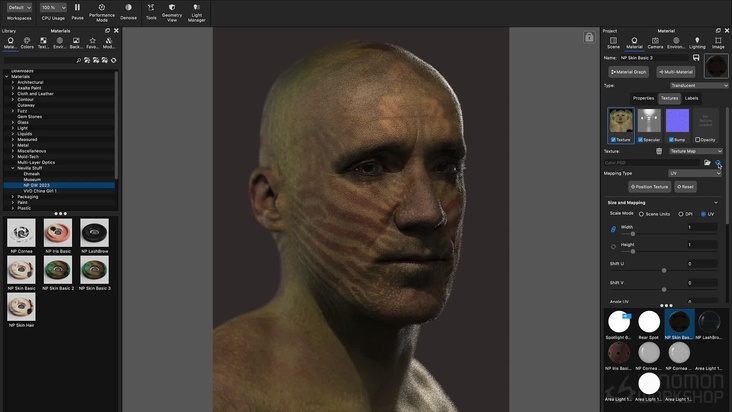Open the Geometry View
The image size is (732, 412).
[172, 8]
